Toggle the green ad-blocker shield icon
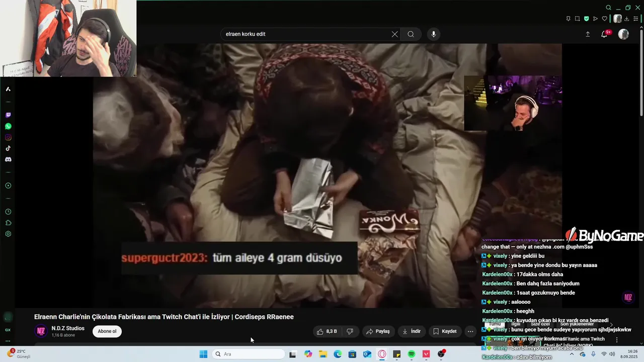Screen dimensions: 644x362 coord(586,19)
